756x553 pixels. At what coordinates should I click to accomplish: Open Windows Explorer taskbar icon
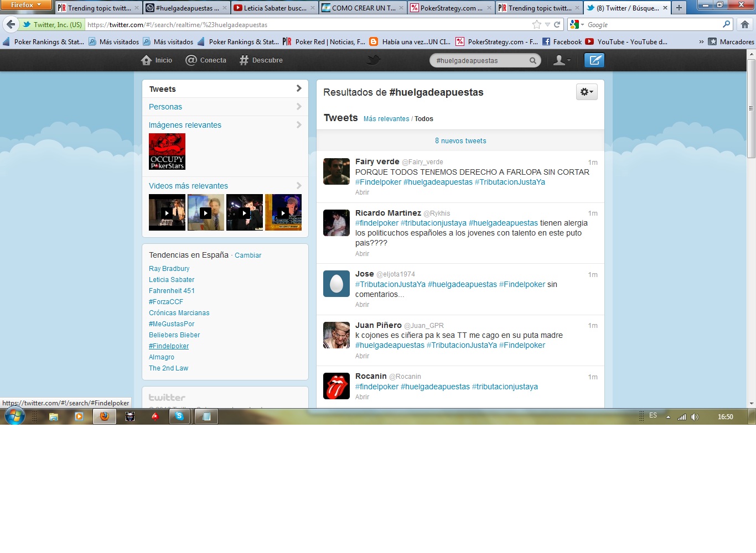click(54, 416)
